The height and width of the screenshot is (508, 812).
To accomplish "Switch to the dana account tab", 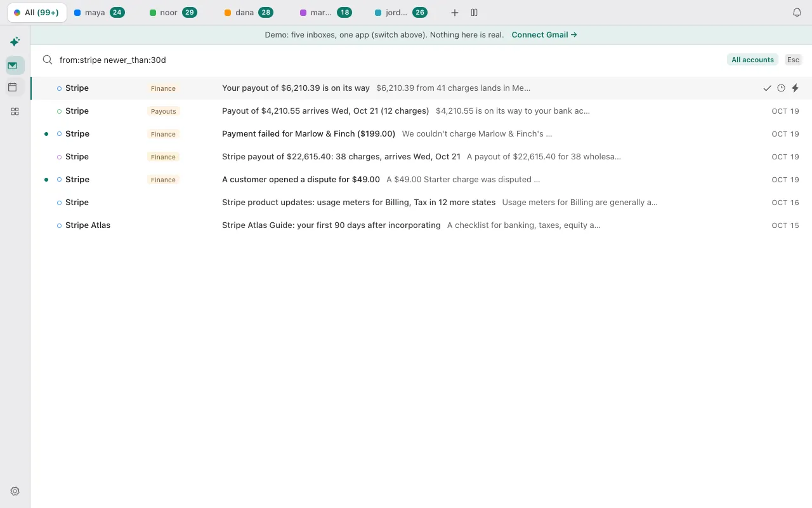I will [x=249, y=13].
